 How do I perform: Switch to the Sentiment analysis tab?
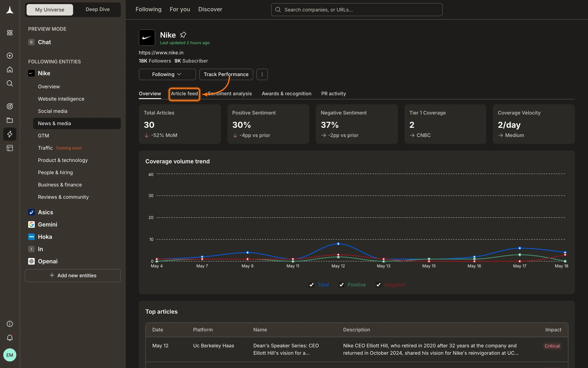click(230, 94)
